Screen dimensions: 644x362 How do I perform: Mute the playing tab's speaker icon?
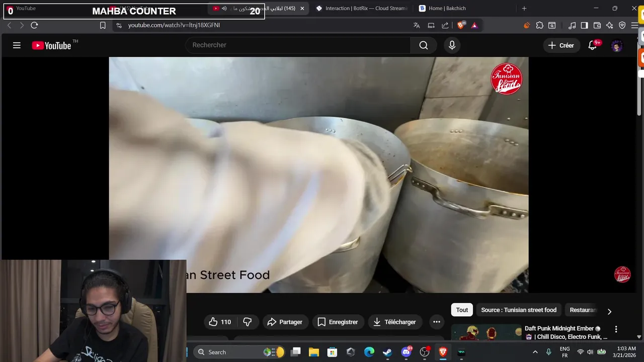coord(224,9)
